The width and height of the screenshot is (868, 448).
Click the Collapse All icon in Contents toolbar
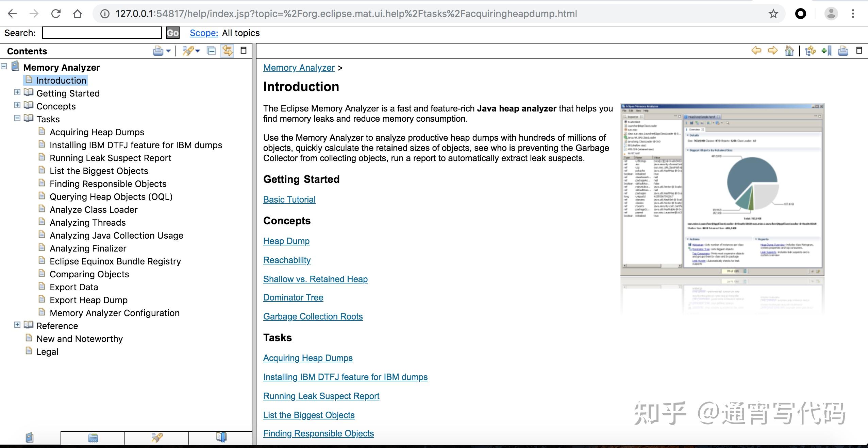coord(212,51)
